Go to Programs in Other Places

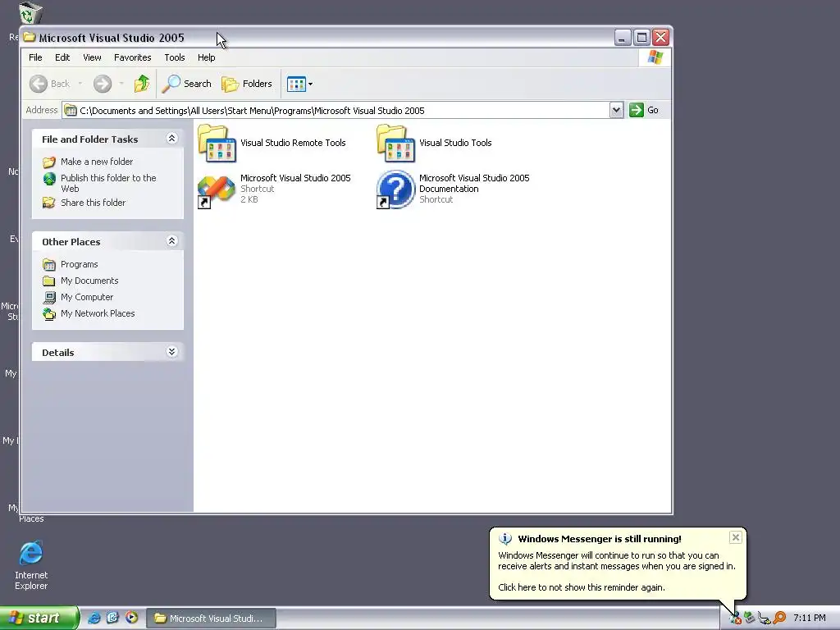coord(80,264)
